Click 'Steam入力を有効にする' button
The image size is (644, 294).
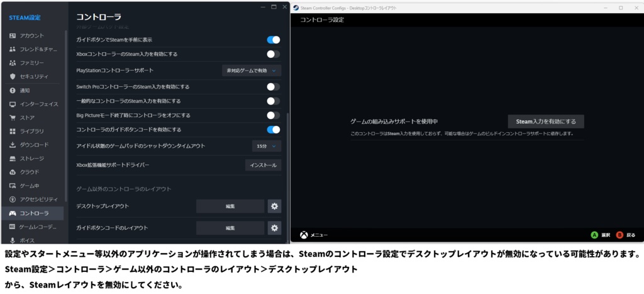pos(546,122)
